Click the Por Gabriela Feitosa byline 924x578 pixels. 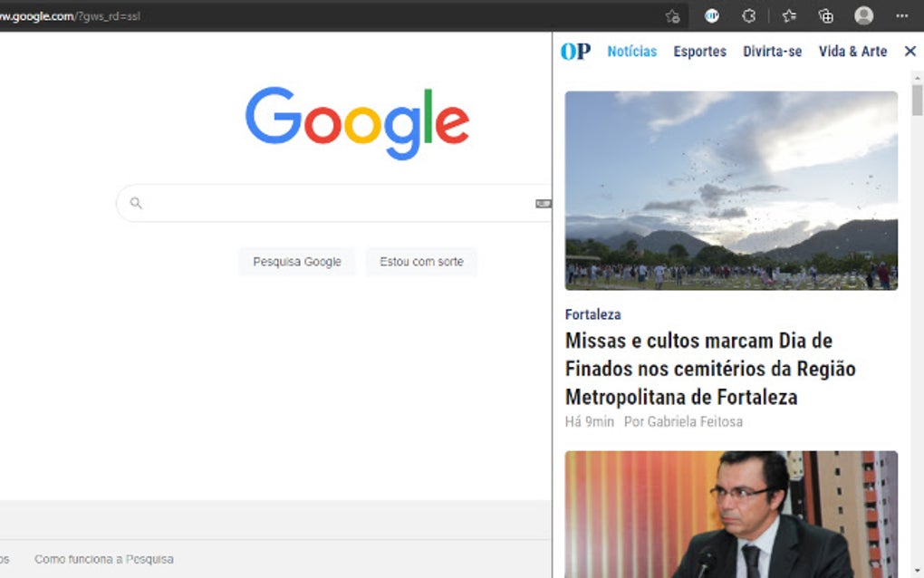[683, 422]
